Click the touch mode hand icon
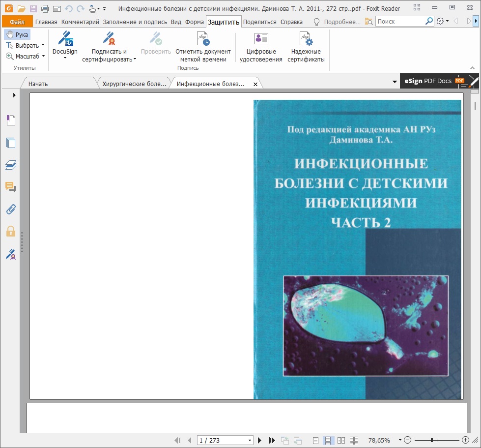 (x=92, y=8)
